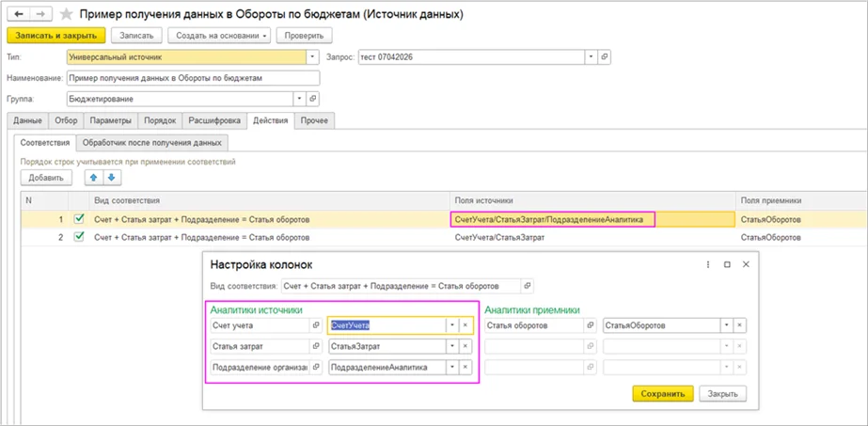Add the form to favorites star
This screenshot has width=868, height=426.
pos(67,15)
